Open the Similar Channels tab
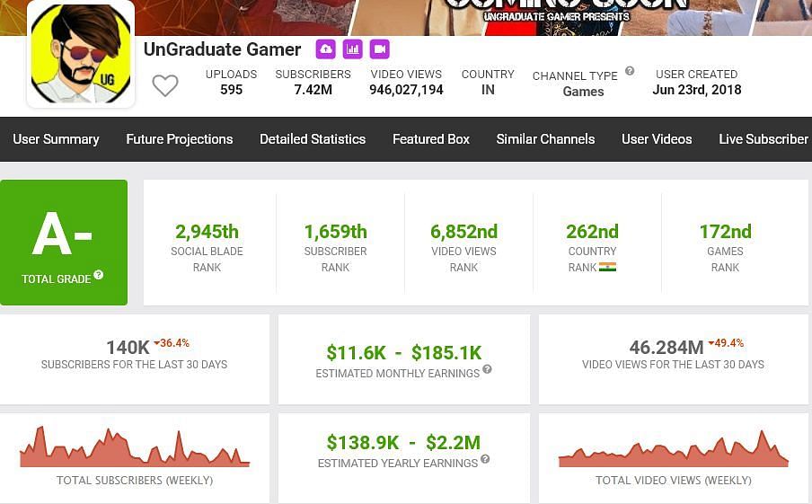812x504 pixels. [545, 139]
